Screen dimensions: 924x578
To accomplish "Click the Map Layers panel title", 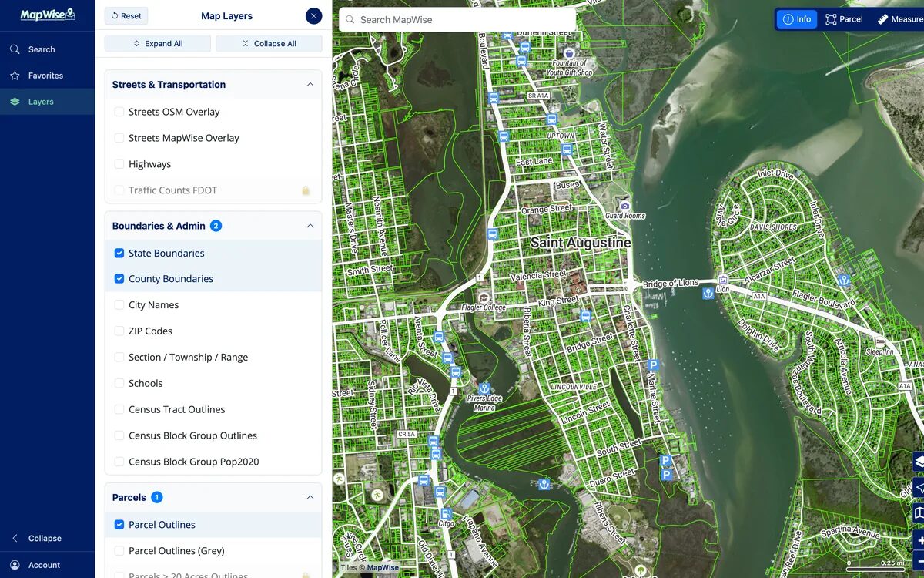I will 226,15.
